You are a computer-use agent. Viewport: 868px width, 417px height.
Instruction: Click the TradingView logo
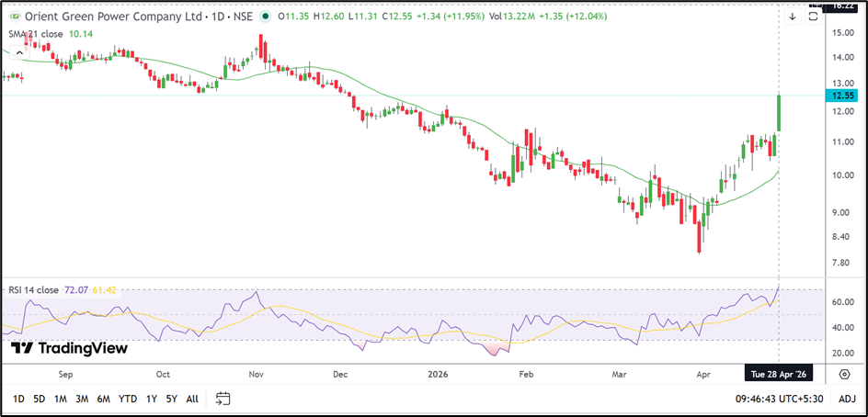[x=69, y=348]
